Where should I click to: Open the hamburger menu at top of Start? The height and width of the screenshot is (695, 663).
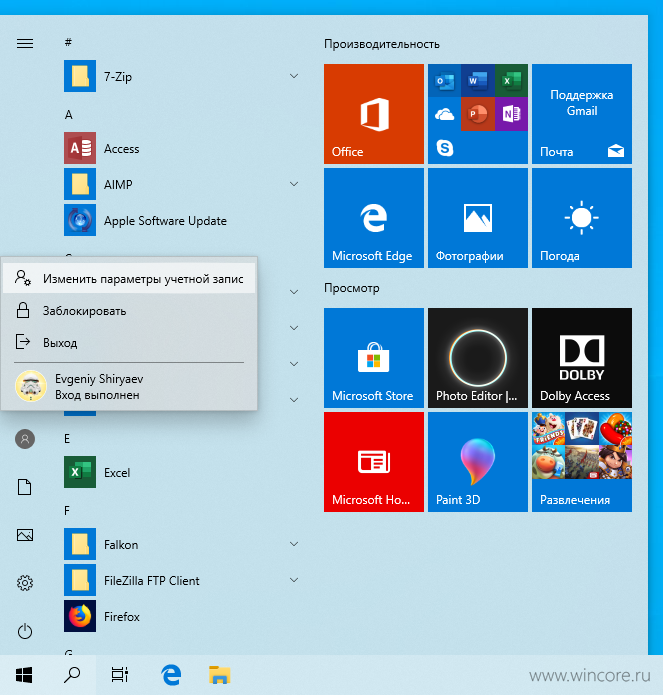pos(25,43)
